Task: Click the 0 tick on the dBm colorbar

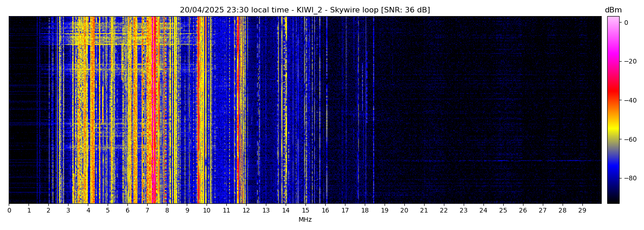Action: [626, 23]
